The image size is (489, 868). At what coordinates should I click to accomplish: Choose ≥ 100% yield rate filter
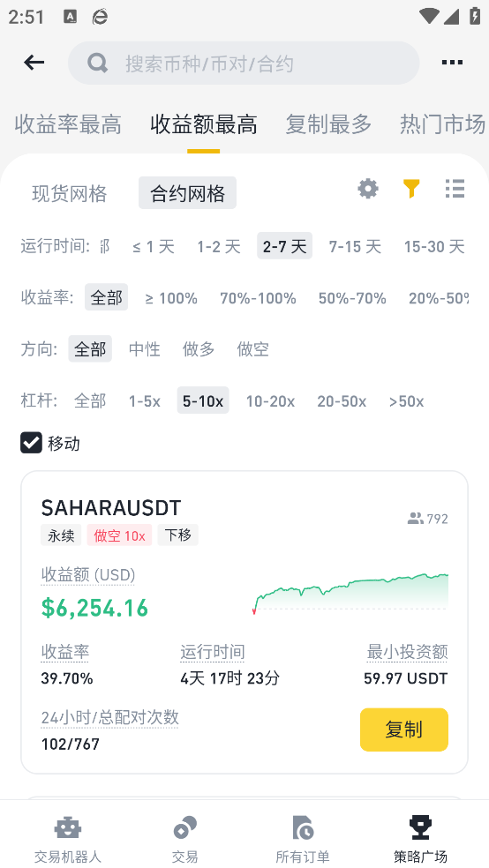pyautogui.click(x=171, y=298)
